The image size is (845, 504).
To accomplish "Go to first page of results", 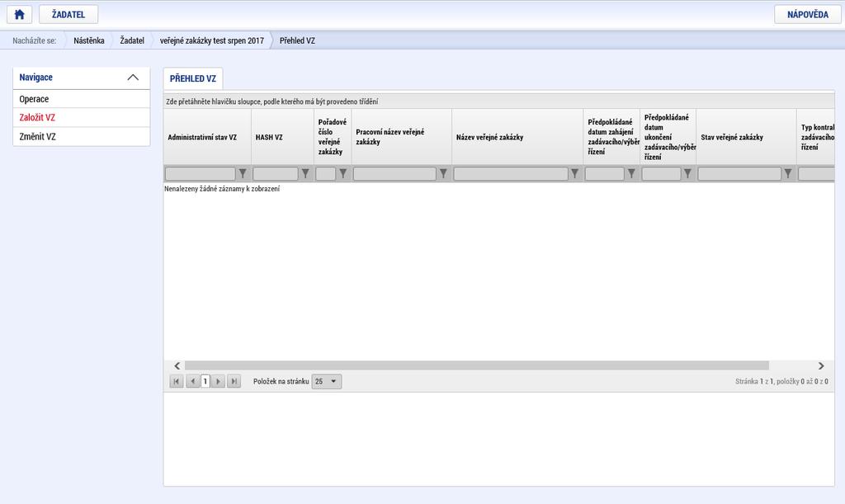I will (177, 381).
